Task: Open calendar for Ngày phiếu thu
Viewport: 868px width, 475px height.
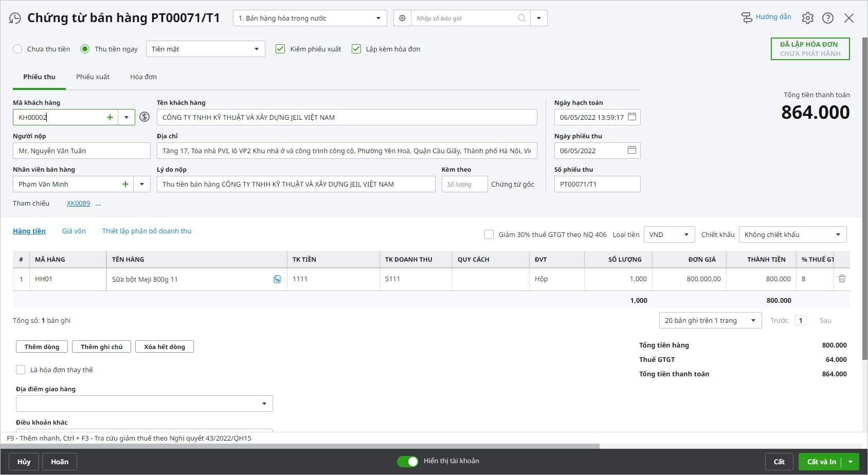Action: point(632,150)
